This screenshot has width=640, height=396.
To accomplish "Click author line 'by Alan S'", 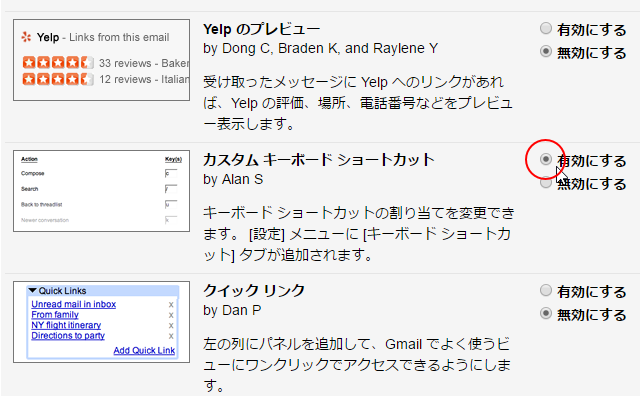I will click(x=233, y=180).
